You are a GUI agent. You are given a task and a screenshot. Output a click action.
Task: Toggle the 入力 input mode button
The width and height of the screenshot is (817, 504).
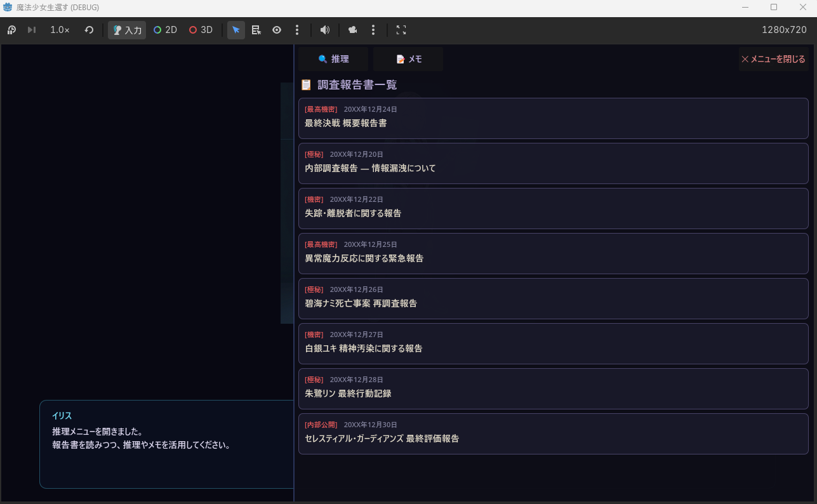point(127,30)
